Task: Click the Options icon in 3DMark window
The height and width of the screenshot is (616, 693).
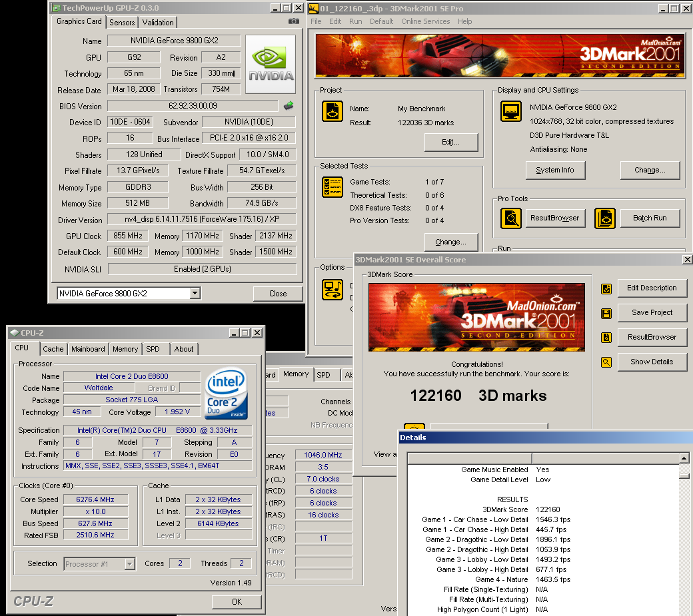Action: click(x=333, y=290)
